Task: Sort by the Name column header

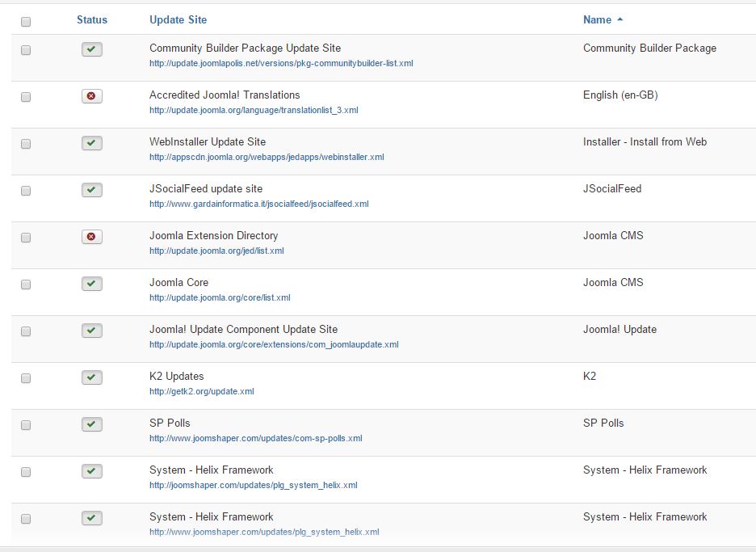Action: tap(597, 19)
